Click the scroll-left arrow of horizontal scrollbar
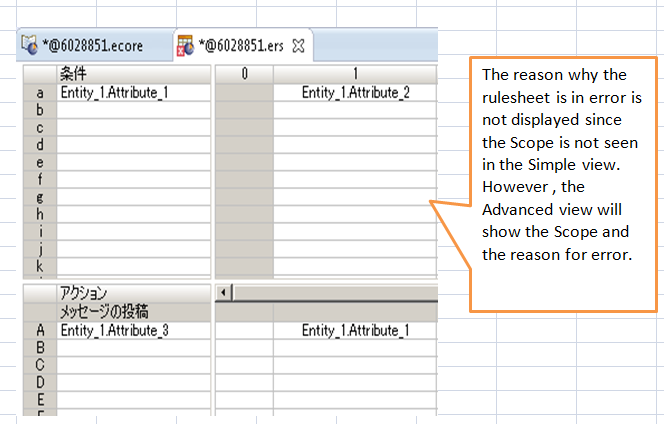 (x=223, y=292)
